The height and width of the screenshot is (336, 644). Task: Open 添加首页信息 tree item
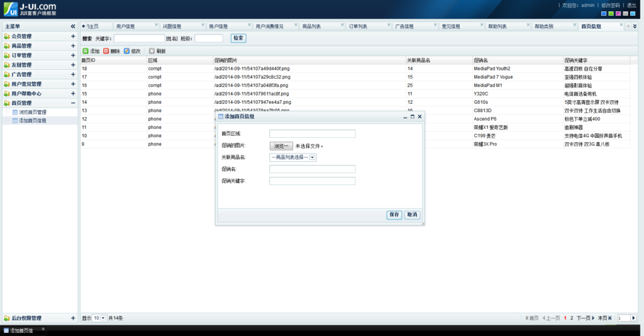33,121
